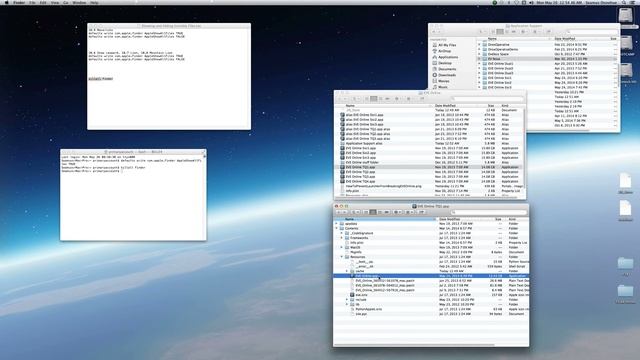Expand the cache folder triangle
Screen dimensions: 640x360
pyautogui.click(x=347, y=271)
